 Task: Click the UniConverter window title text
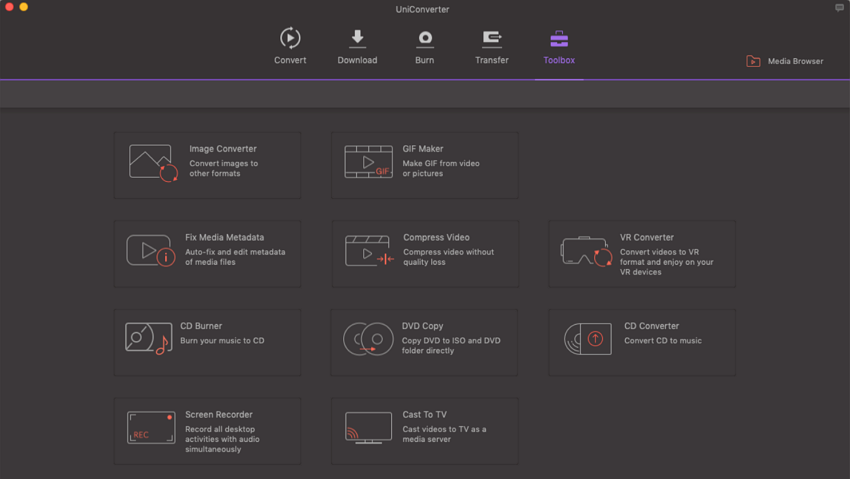coord(422,9)
